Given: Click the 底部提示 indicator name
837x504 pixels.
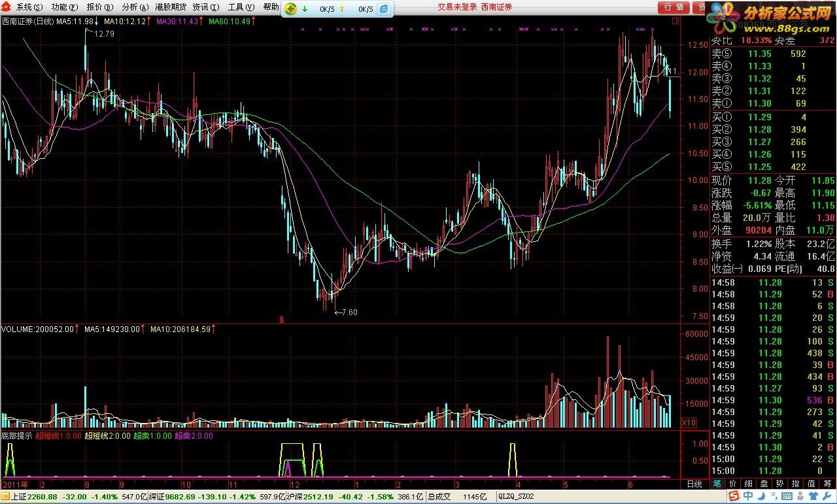Looking at the screenshot, I should coord(17,435).
